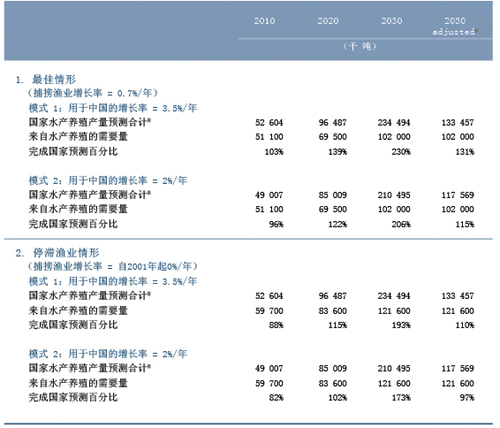
Task: Select the 千吨 unit label
Action: tap(360, 46)
